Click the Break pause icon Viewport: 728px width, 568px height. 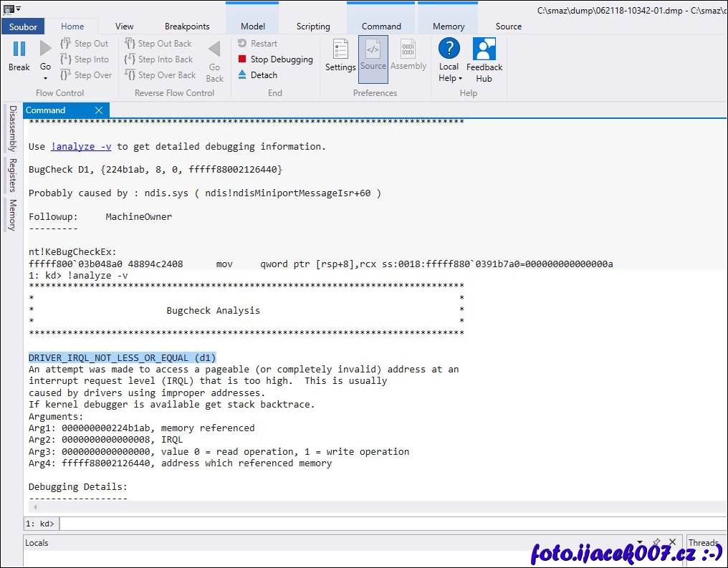point(19,49)
